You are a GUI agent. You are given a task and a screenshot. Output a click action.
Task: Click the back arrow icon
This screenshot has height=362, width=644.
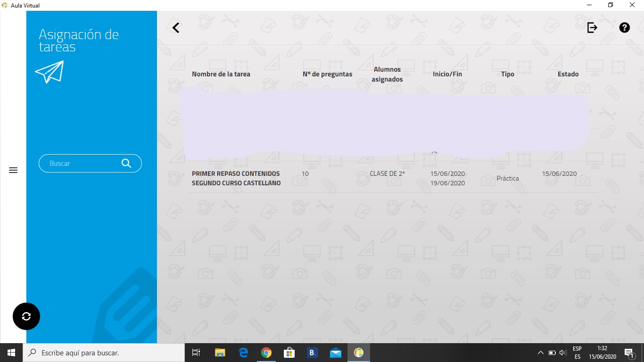point(176,28)
